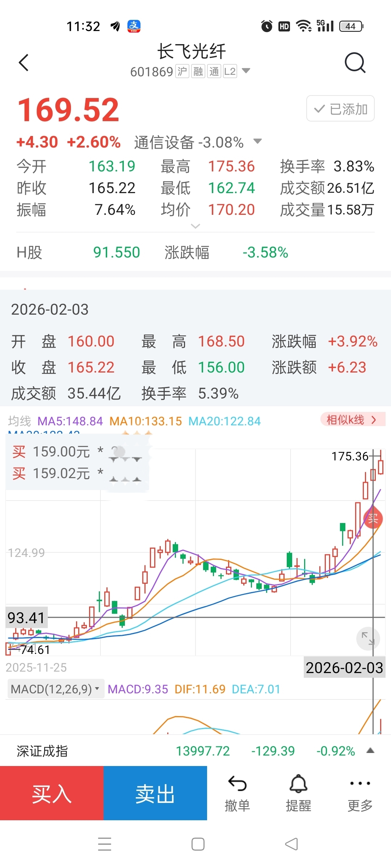This screenshot has height=868, width=391.
Task: Open 相似k线 similar chart link
Action: (x=353, y=420)
